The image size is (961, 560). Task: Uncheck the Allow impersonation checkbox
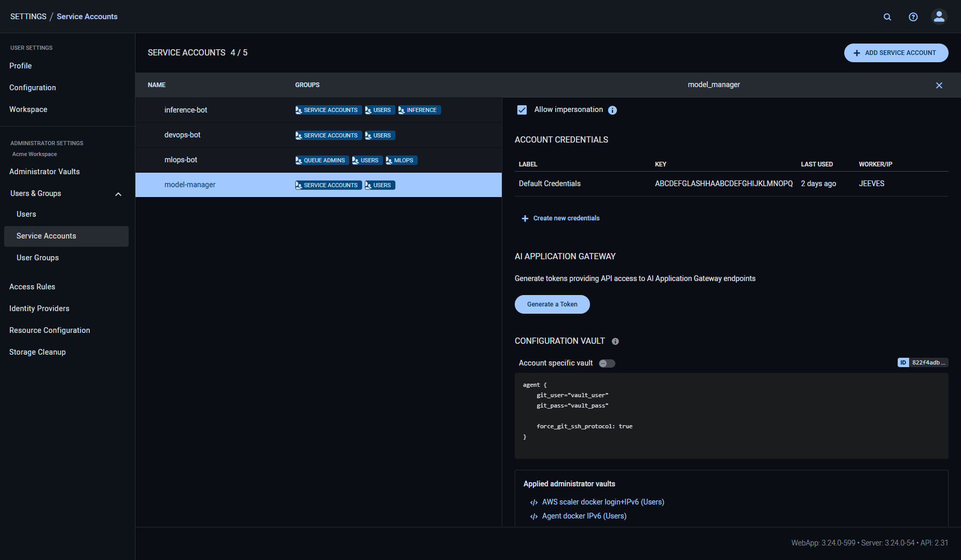(521, 109)
